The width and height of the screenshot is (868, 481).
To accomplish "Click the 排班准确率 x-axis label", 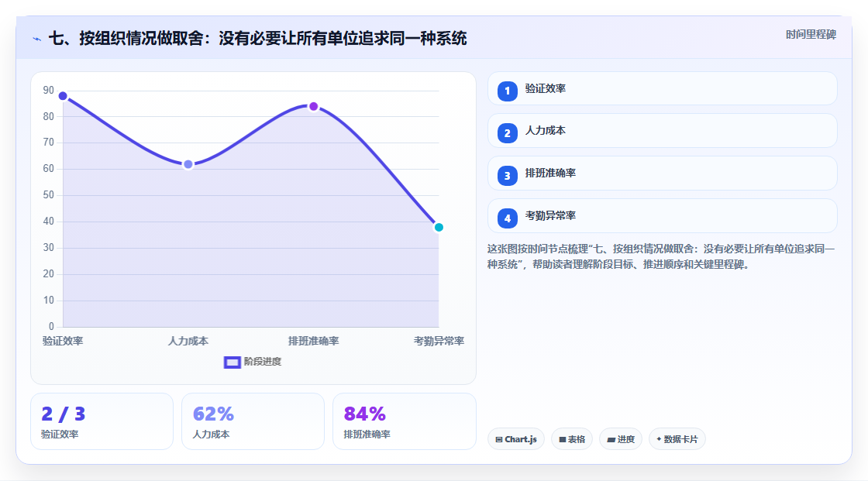I will click(313, 341).
